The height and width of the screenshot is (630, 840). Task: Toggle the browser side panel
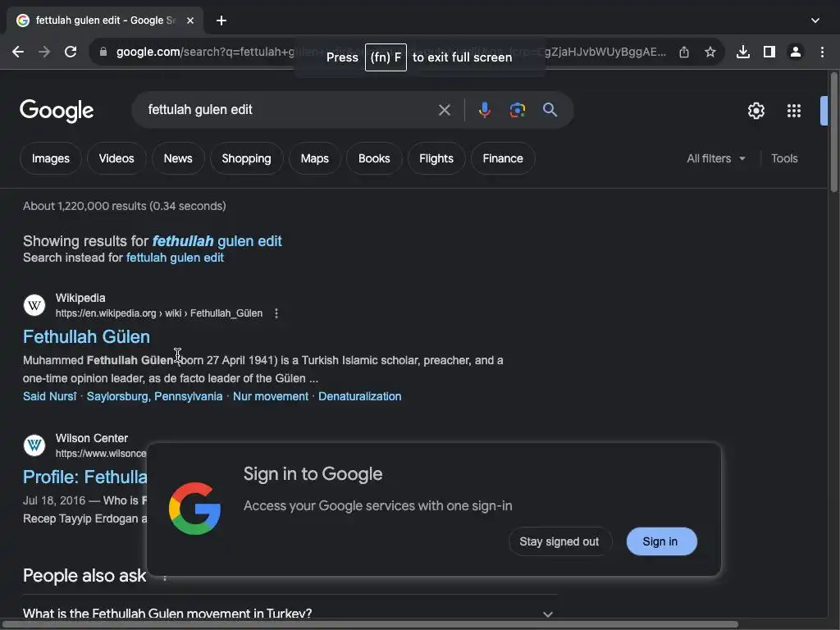(x=769, y=52)
